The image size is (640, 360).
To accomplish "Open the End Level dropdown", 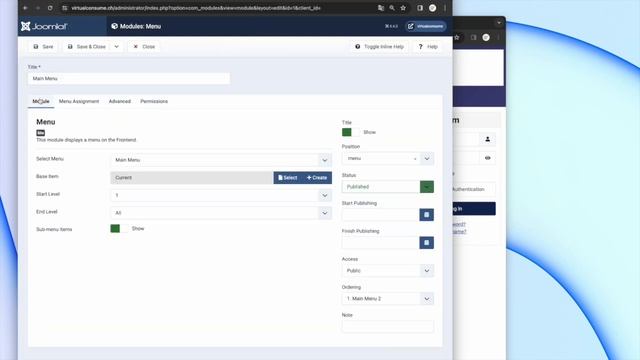I will [x=325, y=213].
